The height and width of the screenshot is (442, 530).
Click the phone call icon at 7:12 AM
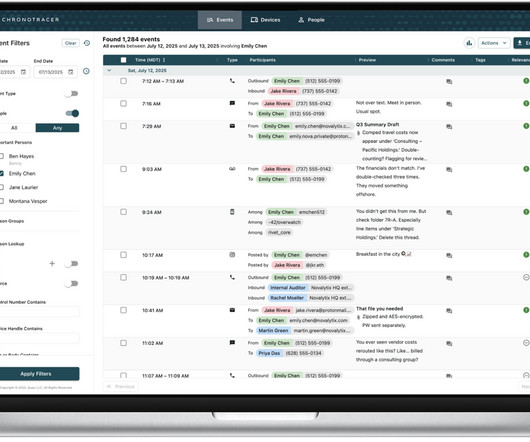(232, 81)
